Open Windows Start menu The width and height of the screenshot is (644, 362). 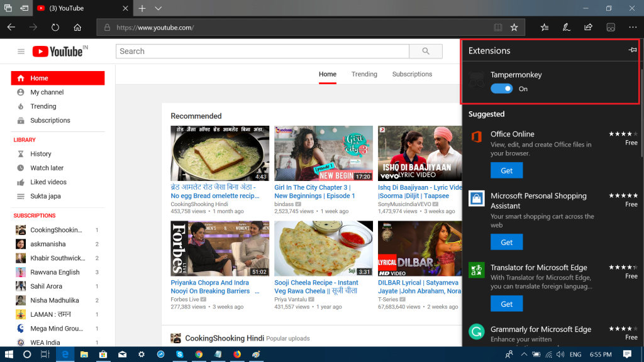pos(9,354)
